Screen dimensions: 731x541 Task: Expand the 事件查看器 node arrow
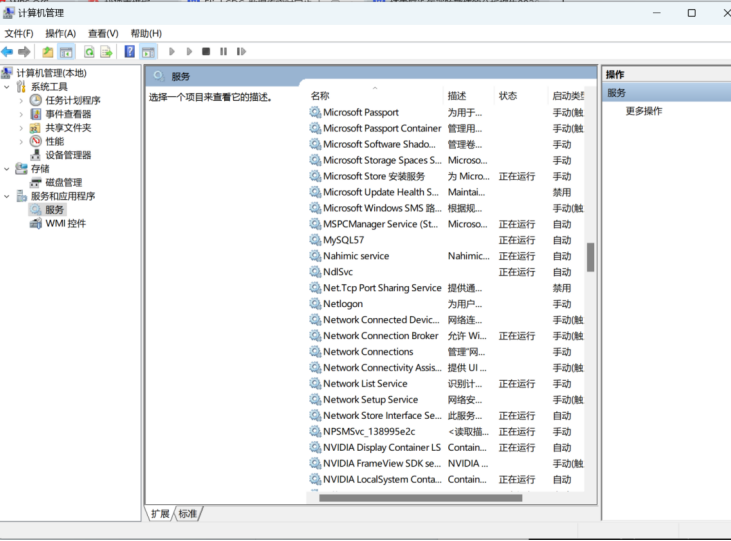pyautogui.click(x=21, y=114)
